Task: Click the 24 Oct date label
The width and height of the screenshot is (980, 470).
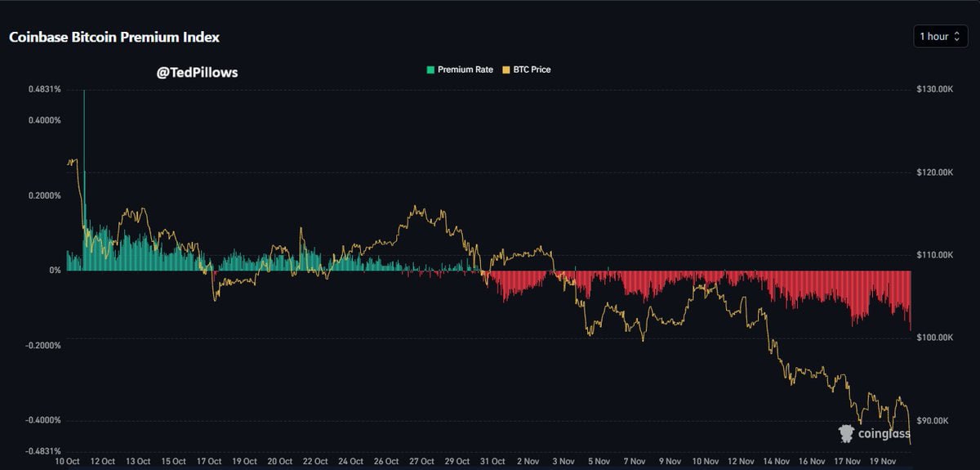Action: click(x=350, y=461)
